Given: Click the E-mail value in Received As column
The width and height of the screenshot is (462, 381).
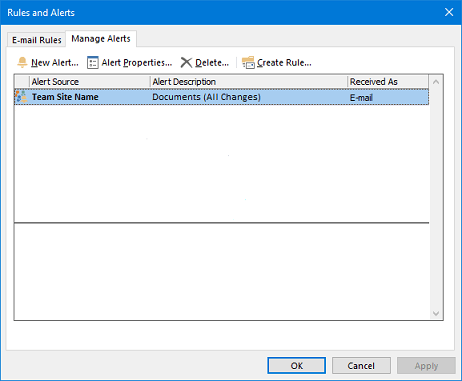Looking at the screenshot, I should [x=361, y=98].
